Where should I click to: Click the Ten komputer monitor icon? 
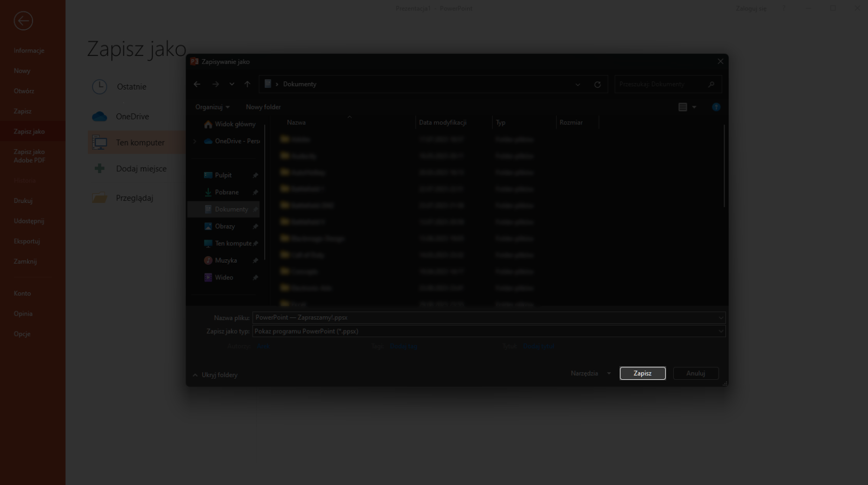(99, 142)
